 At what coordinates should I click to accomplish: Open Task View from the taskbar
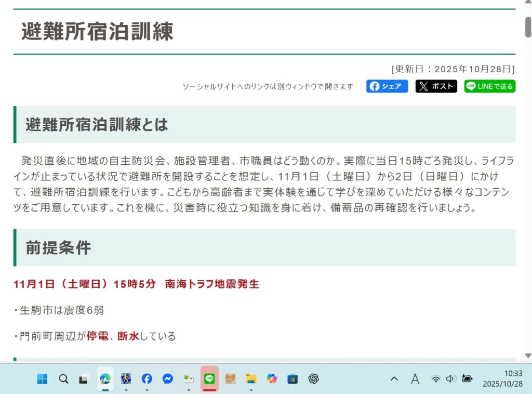84,379
